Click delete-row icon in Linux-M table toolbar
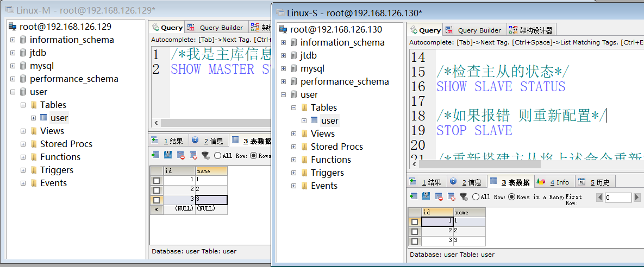644x267 pixels. click(x=181, y=155)
